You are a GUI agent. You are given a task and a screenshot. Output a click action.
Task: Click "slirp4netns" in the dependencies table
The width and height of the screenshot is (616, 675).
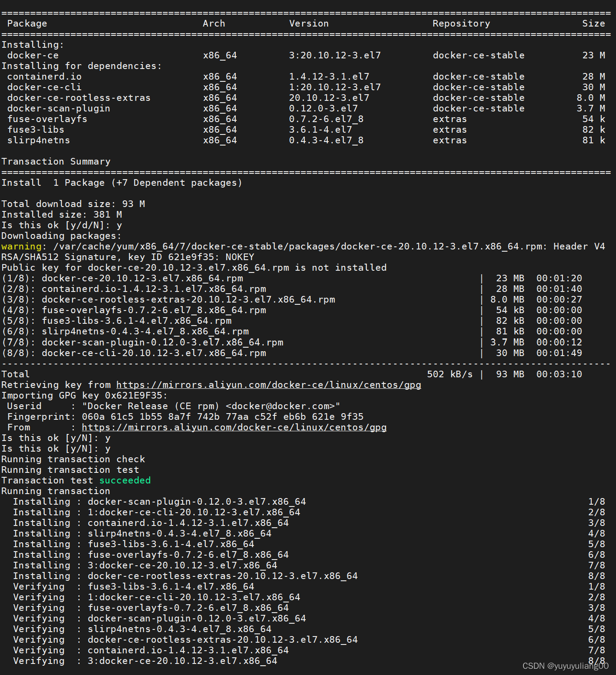pyautogui.click(x=38, y=140)
